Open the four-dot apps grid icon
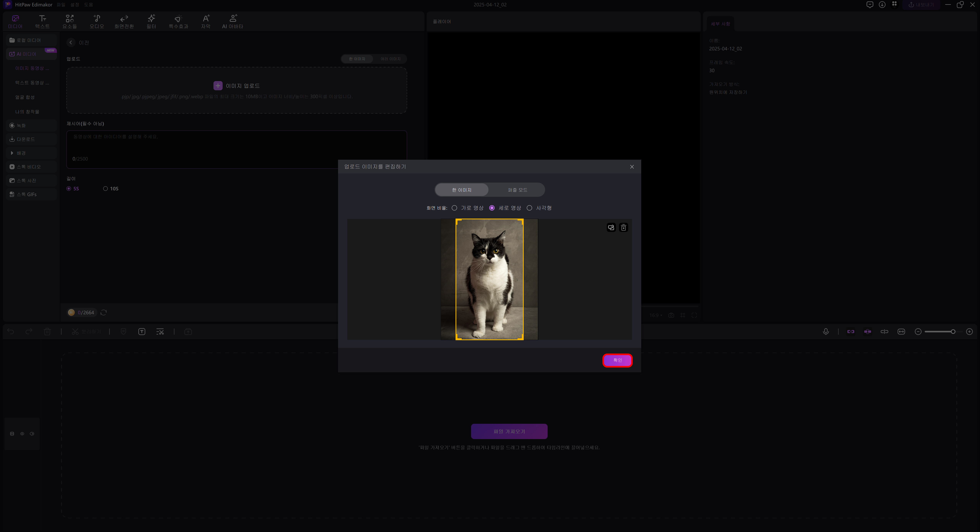980x532 pixels. point(894,4)
